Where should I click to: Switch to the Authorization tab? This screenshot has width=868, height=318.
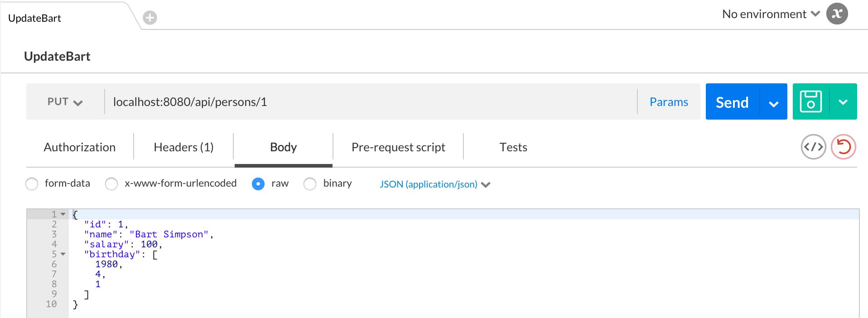pyautogui.click(x=80, y=147)
